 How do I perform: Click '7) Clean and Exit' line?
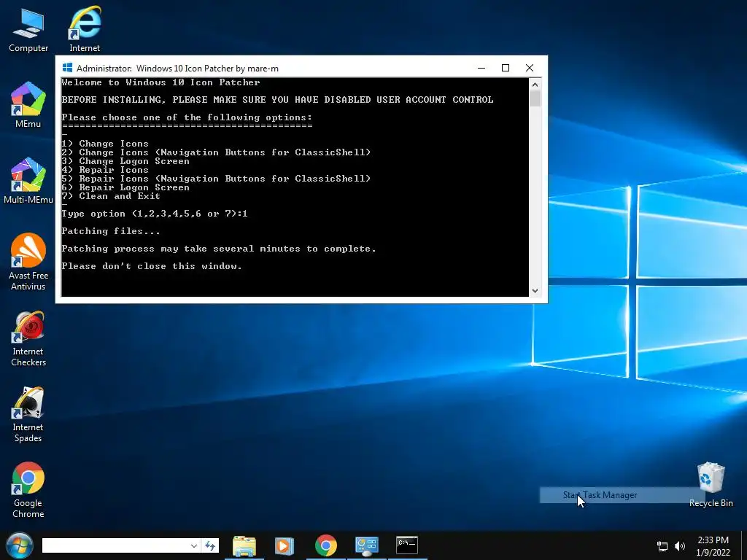point(111,195)
